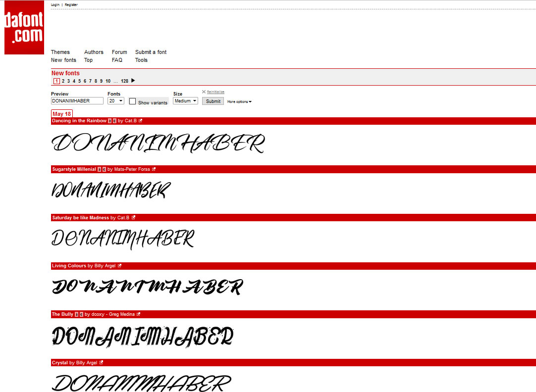Open the Tools page

coord(141,60)
